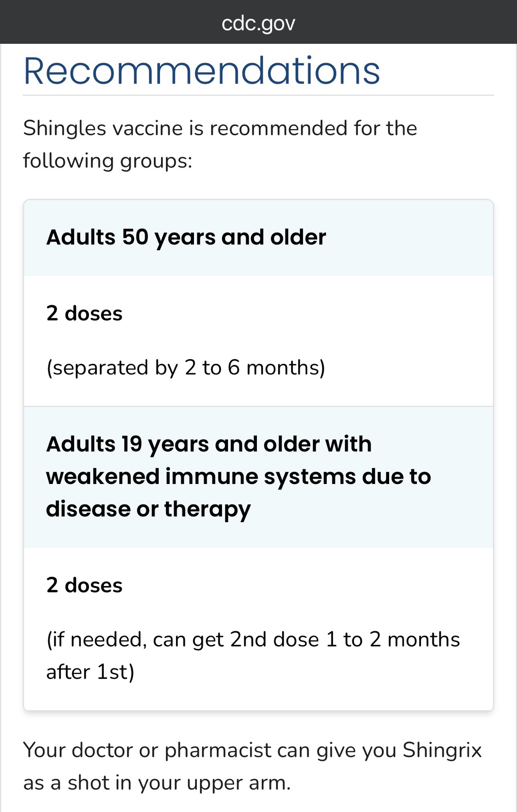The width and height of the screenshot is (517, 812).
Task: Click the "Shingles vaccine is recommended" intro paragraph
Action: pos(220,128)
